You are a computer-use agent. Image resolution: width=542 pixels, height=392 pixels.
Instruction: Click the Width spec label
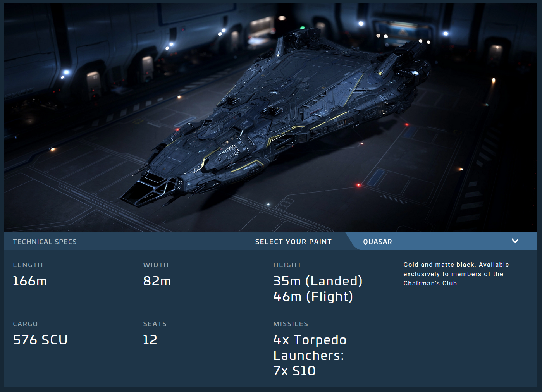pos(156,265)
